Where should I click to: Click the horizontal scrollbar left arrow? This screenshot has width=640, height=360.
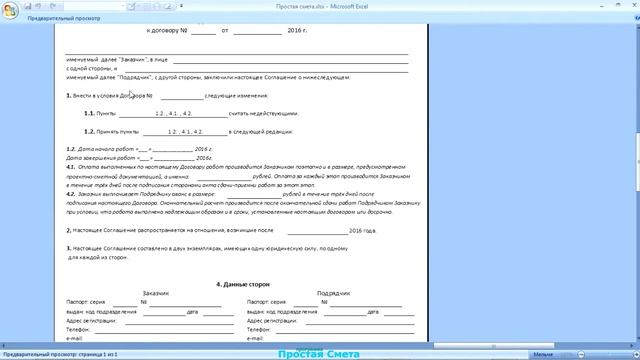(x=3, y=346)
